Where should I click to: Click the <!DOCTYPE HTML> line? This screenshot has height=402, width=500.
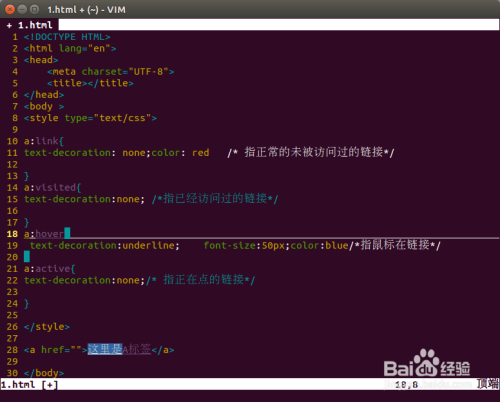(x=67, y=37)
